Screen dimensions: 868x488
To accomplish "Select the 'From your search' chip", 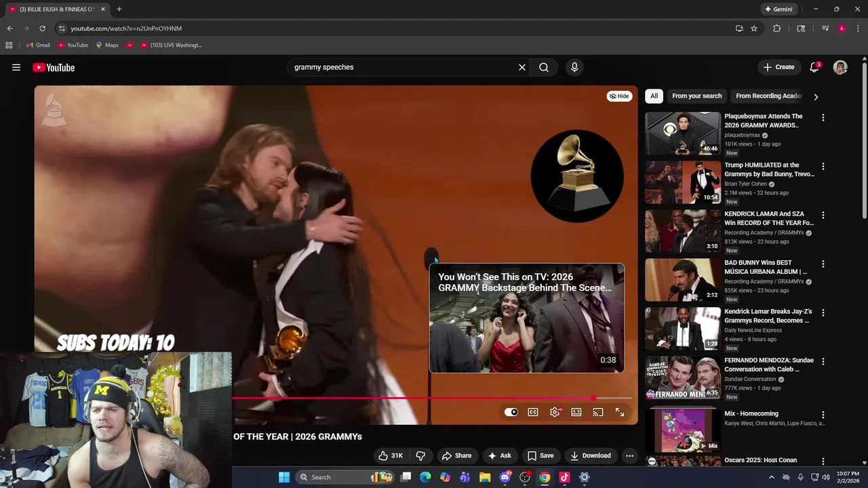I will (696, 96).
